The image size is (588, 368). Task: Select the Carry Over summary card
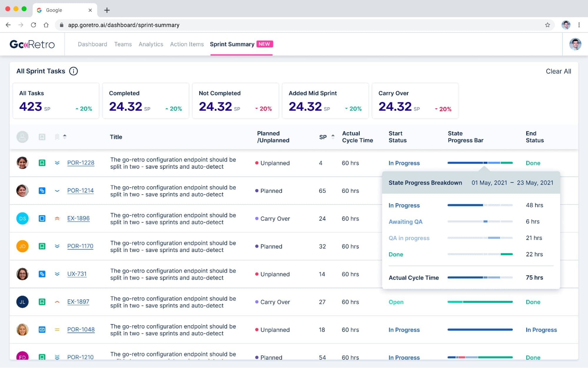click(415, 101)
